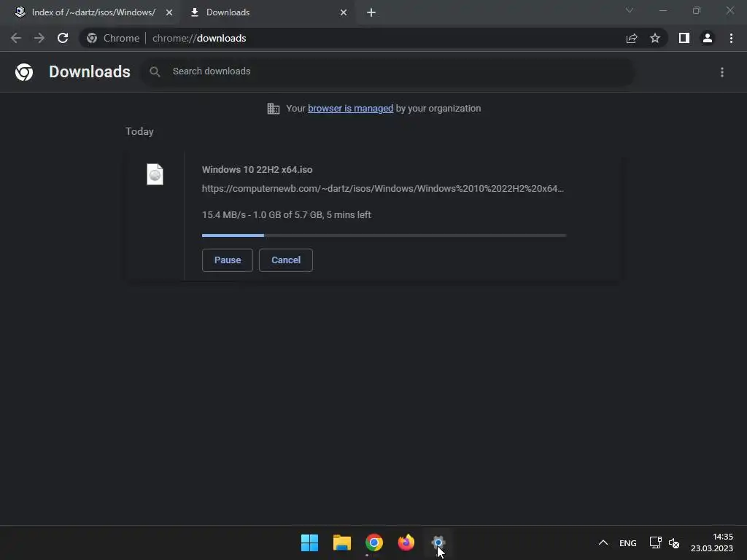Click the search magnifier icon
Screen dimensions: 747x560
pos(155,71)
